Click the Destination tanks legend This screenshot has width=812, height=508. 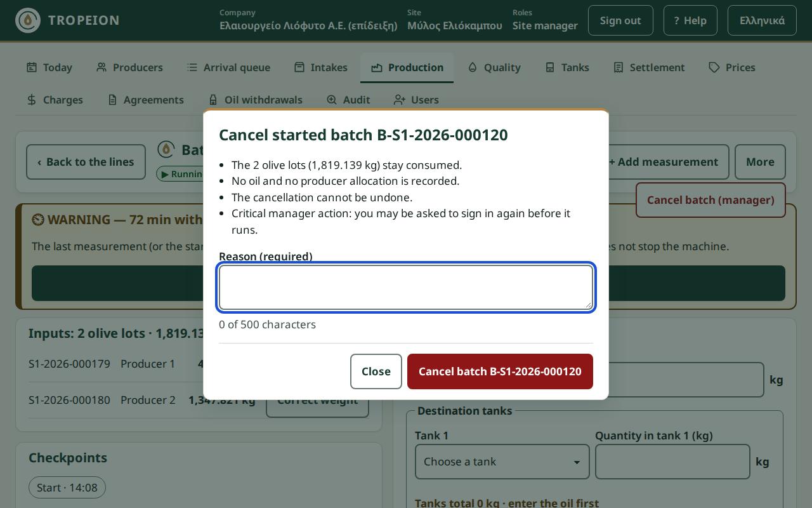point(464,411)
